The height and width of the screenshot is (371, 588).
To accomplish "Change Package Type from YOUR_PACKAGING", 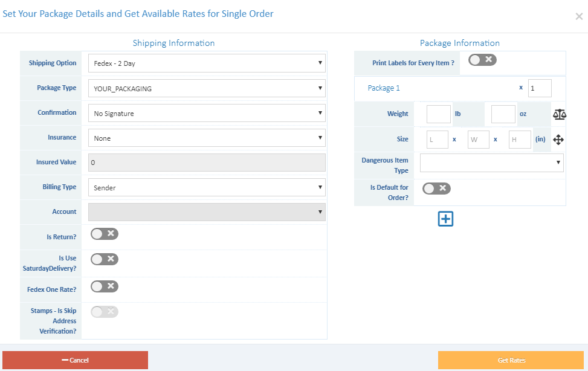I will coord(207,88).
